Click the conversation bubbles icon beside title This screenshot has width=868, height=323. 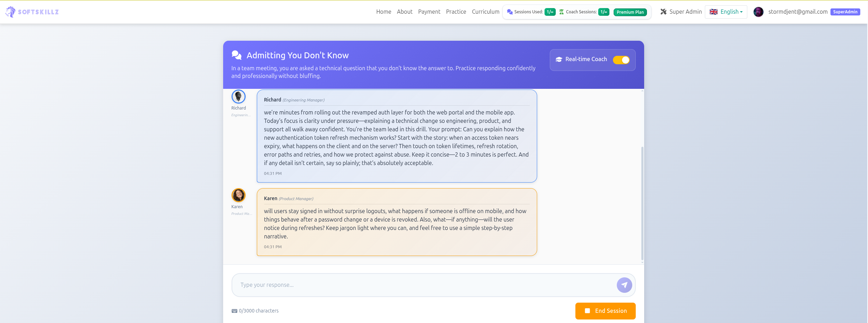[236, 55]
